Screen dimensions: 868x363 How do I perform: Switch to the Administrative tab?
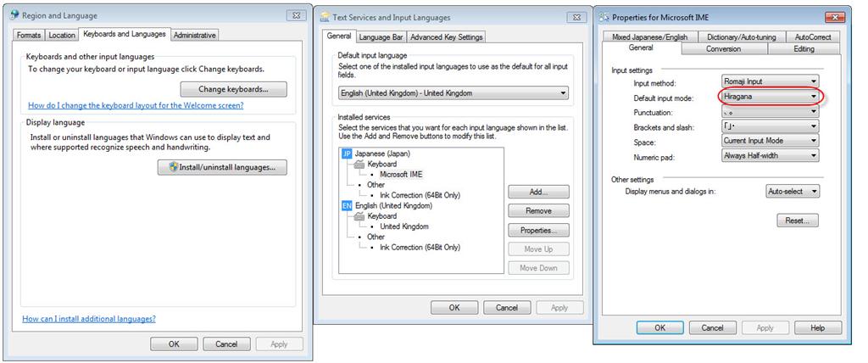pyautogui.click(x=194, y=35)
